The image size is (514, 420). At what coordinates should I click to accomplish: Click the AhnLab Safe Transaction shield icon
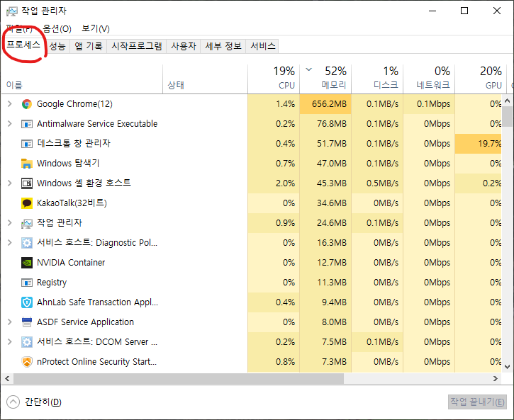tap(27, 302)
